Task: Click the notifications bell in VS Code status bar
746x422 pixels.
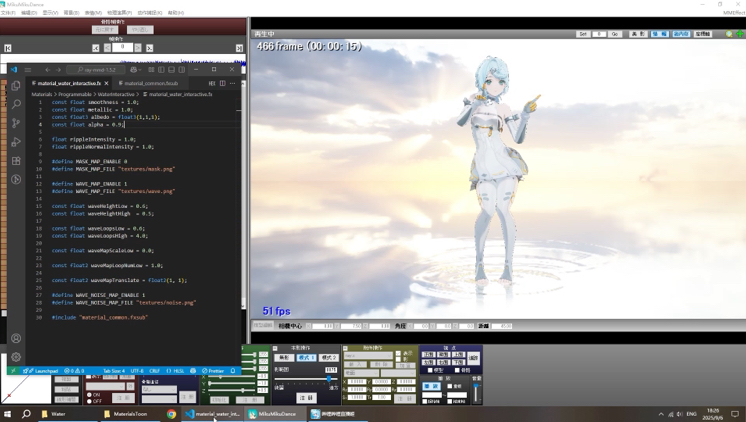Action: point(233,371)
